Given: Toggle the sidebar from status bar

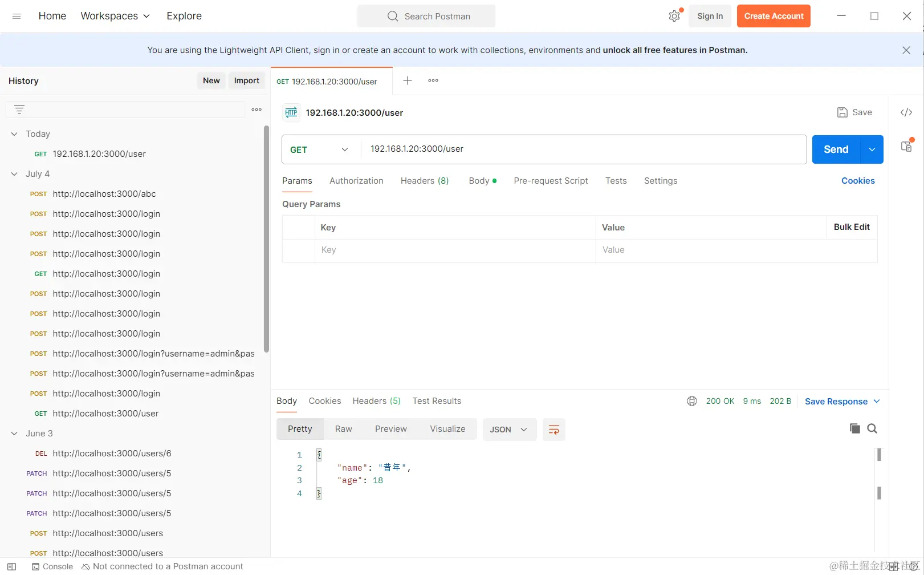Looking at the screenshot, I should click(x=12, y=566).
